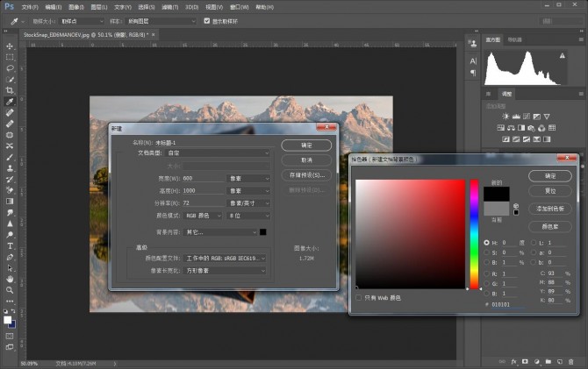The height and width of the screenshot is (369, 588).
Task: Select the Crop tool
Action: (10, 90)
